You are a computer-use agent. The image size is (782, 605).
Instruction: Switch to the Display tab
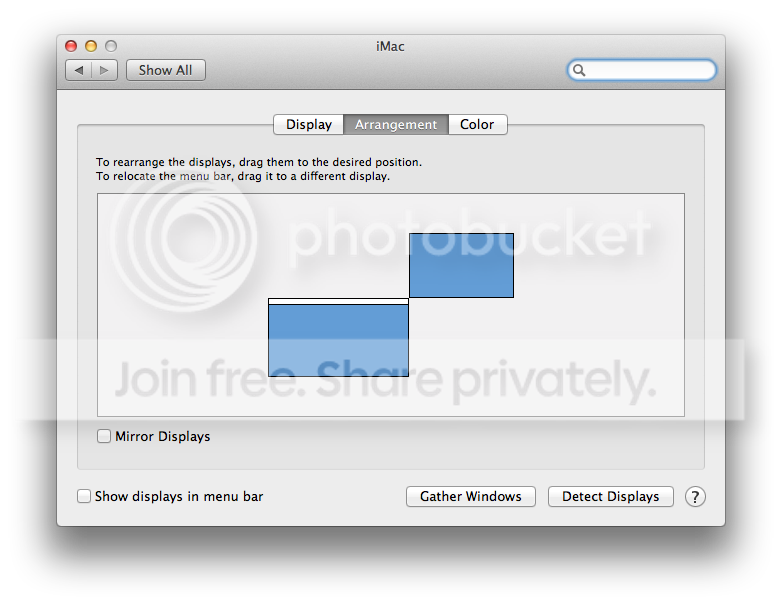click(x=309, y=125)
